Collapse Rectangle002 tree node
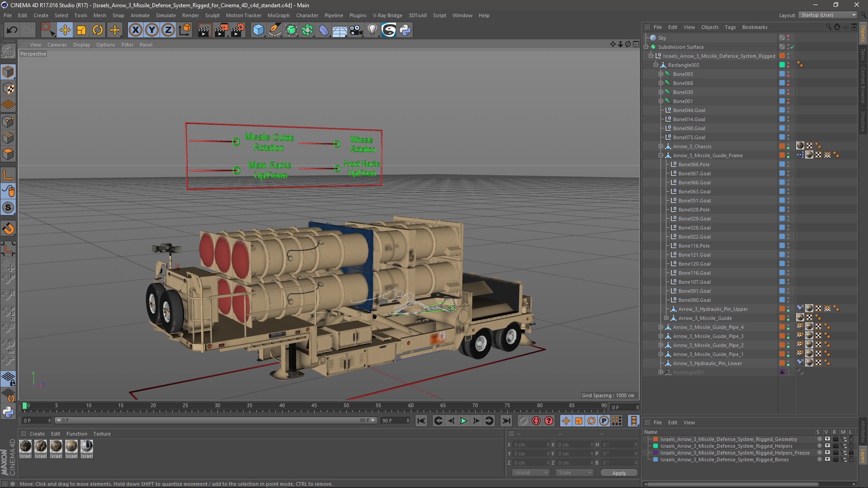This screenshot has height=488, width=868. pyautogui.click(x=656, y=65)
